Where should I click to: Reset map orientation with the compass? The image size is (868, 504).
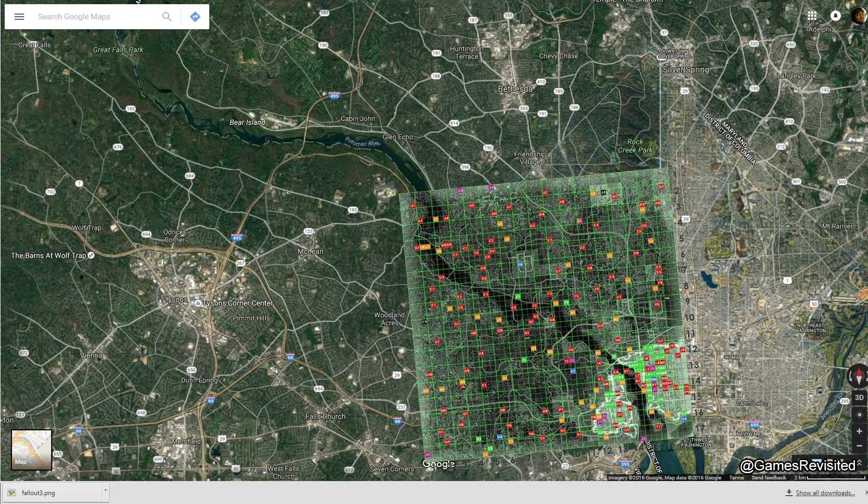[x=858, y=376]
